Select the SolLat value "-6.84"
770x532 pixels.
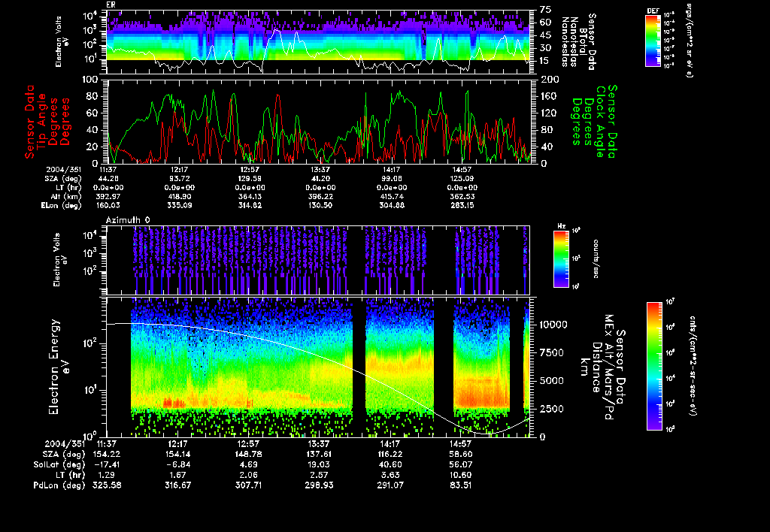click(177, 465)
